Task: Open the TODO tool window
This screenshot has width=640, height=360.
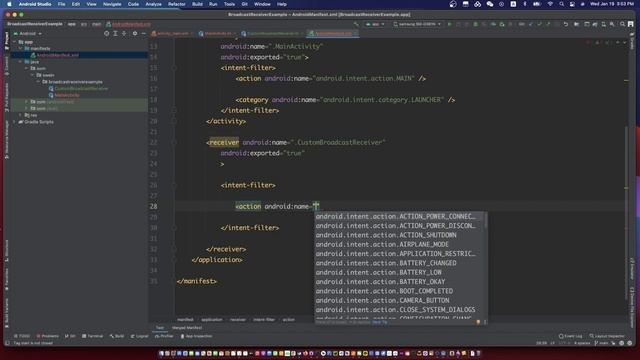Action: tap(22, 336)
